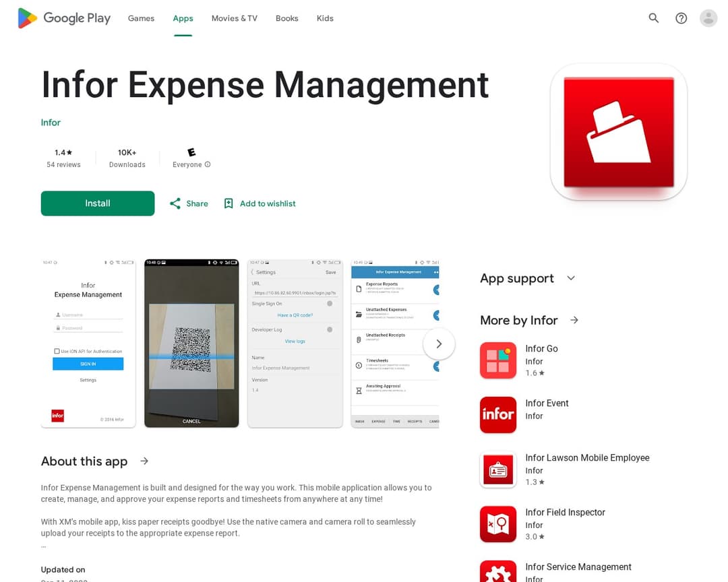Image resolution: width=728 pixels, height=582 pixels.
Task: Click the Google Play logo
Action: click(x=64, y=18)
